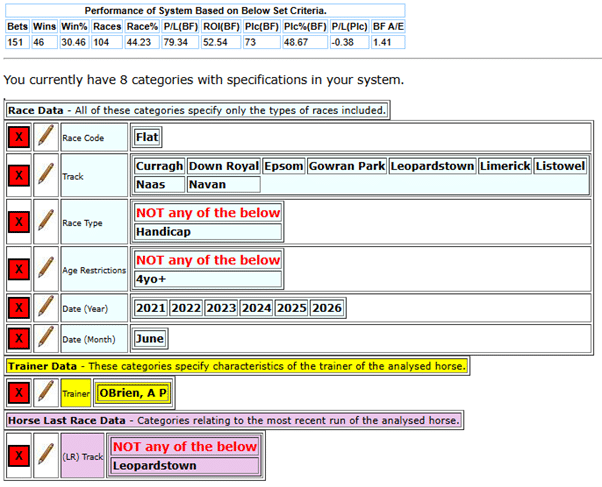Delete the Track category with red X
The height and width of the screenshot is (487, 602).
19,176
